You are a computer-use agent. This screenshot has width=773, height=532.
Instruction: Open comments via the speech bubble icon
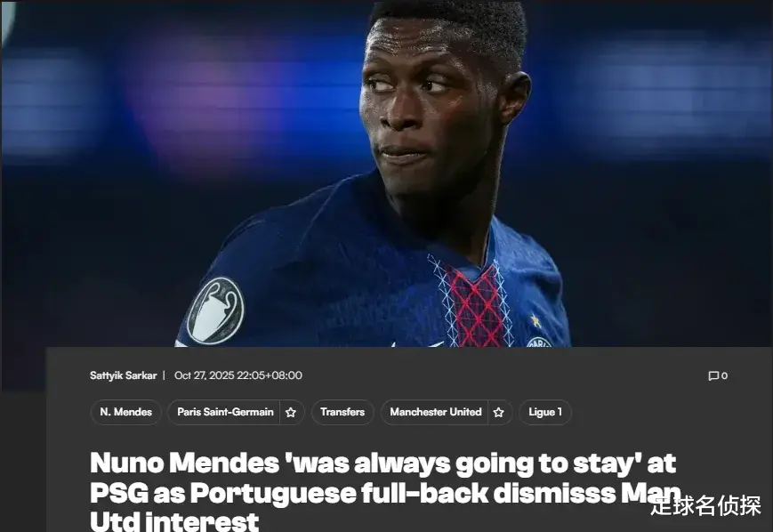point(713,376)
